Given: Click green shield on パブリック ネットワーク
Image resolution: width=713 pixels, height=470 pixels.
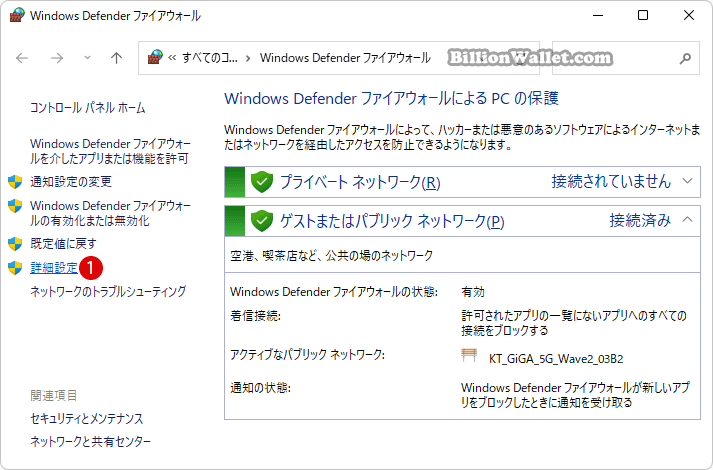Looking at the screenshot, I should (262, 221).
